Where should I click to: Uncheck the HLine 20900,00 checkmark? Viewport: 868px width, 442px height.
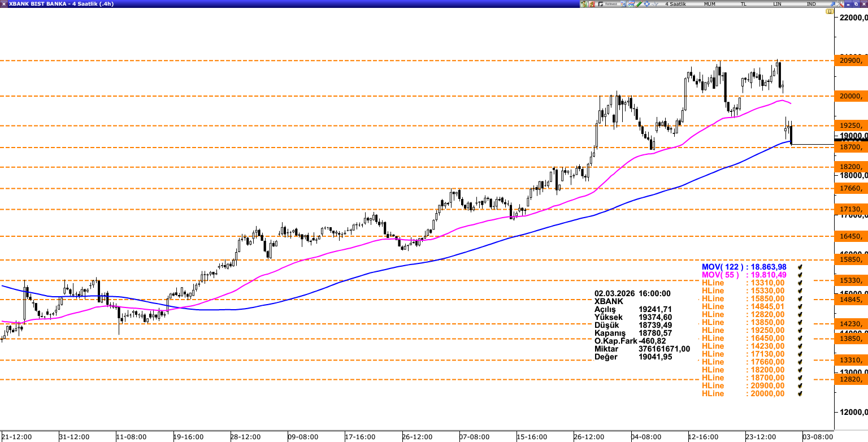coord(800,385)
